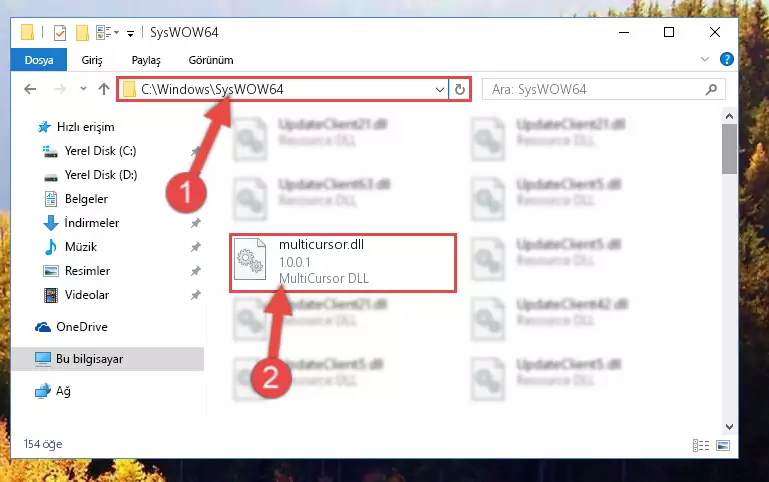Go back with the left arrow
The width and height of the screenshot is (769, 482).
(x=30, y=89)
